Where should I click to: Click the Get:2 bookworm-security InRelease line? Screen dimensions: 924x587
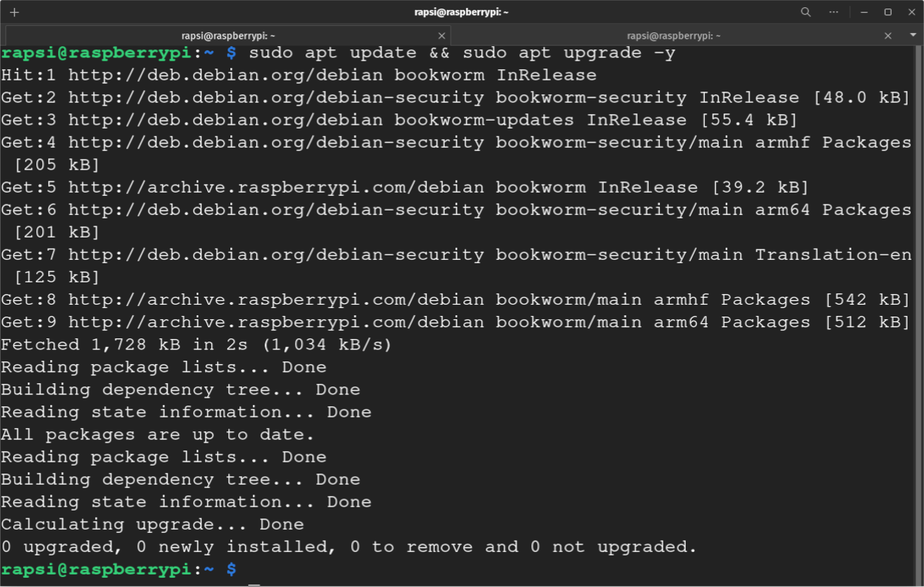click(456, 98)
